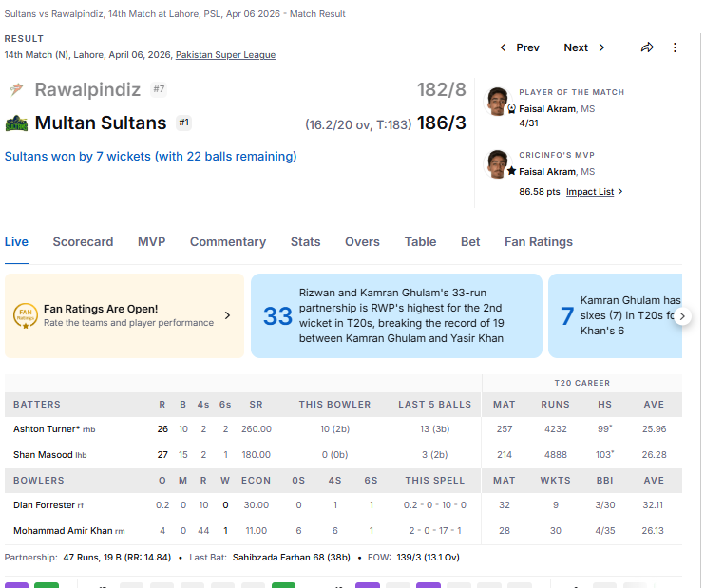Go to previous match with Prev
705x588 pixels.
[x=520, y=47]
